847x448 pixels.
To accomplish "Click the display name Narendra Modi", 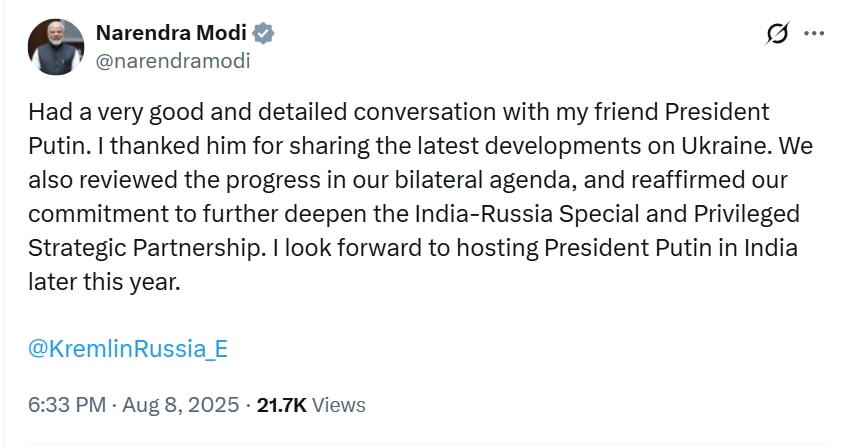I will click(171, 33).
